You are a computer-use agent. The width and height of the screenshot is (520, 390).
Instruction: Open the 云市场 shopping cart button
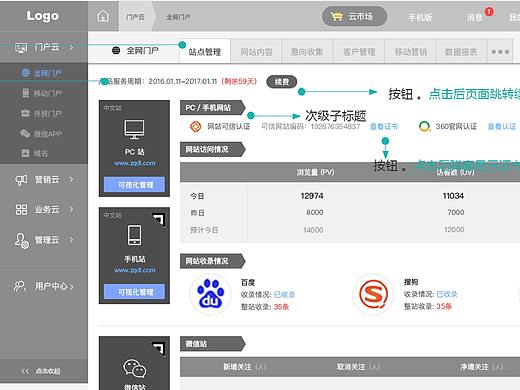(x=354, y=16)
